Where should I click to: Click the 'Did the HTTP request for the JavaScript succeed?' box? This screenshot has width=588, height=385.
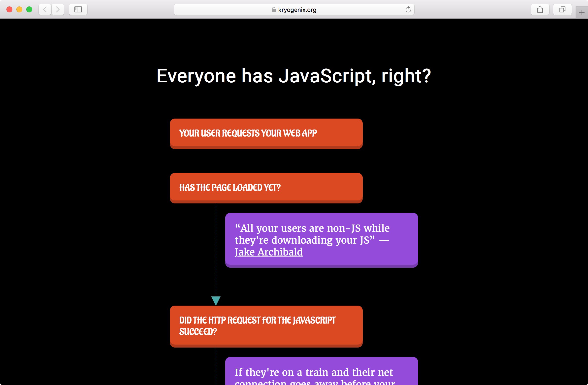coord(266,326)
